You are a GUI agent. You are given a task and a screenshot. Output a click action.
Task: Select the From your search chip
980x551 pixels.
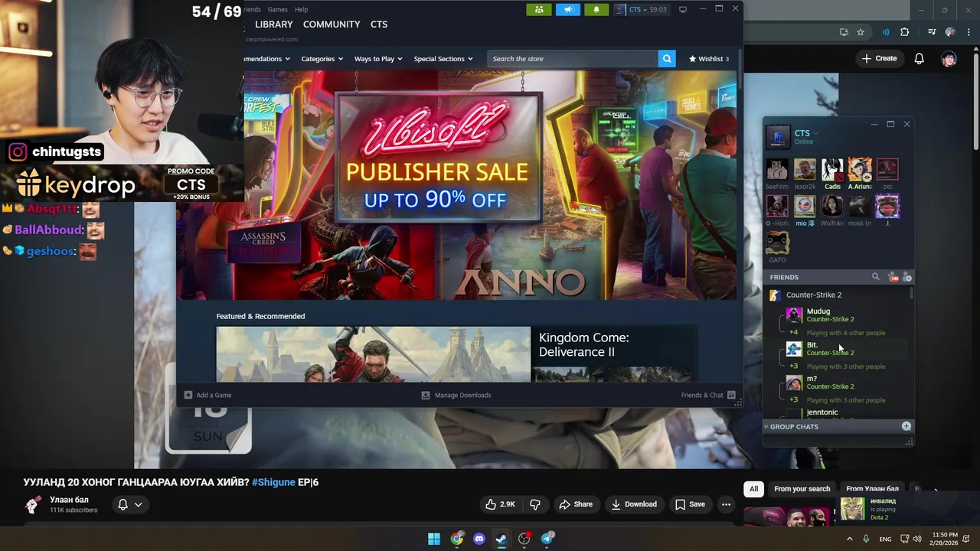click(802, 489)
